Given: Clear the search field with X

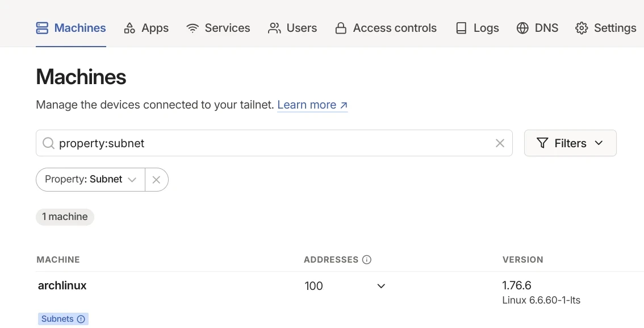Looking at the screenshot, I should point(500,143).
